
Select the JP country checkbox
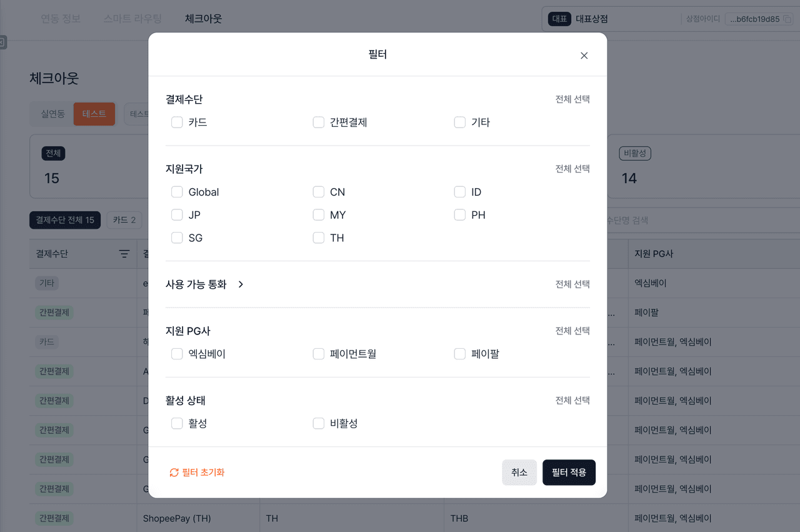pyautogui.click(x=177, y=215)
